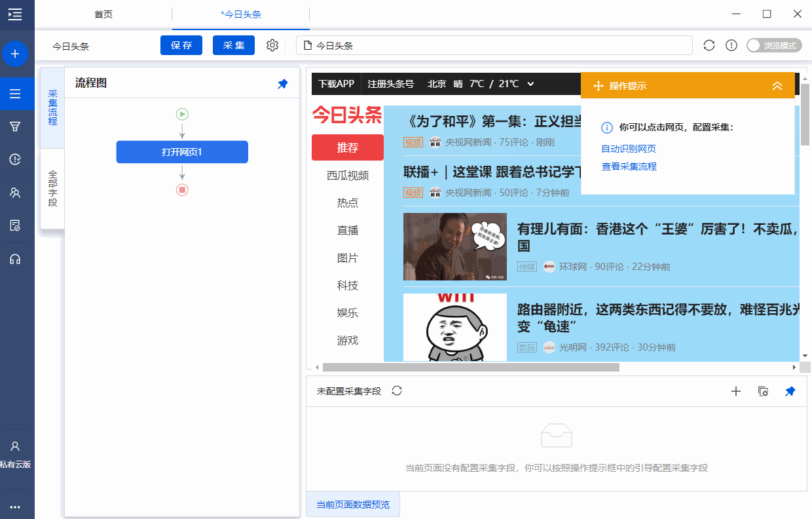Open the 路由器附近 headline
The width and height of the screenshot is (812, 519).
tap(658, 318)
